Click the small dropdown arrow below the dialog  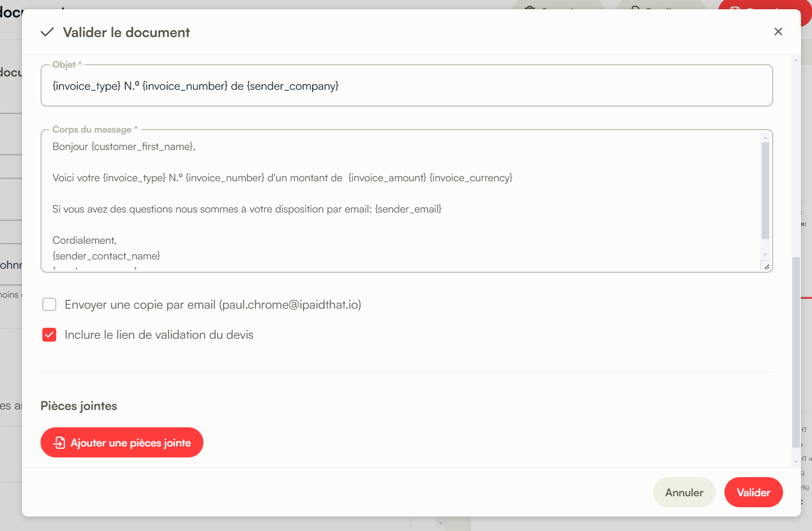[x=440, y=523]
